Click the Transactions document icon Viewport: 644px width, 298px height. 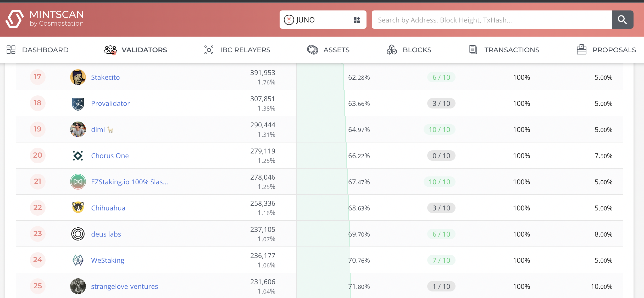pos(473,50)
